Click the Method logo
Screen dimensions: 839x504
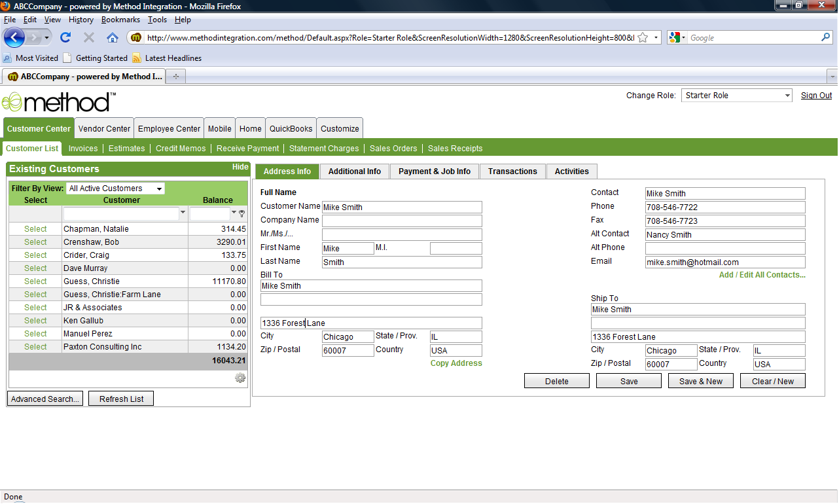(x=59, y=102)
